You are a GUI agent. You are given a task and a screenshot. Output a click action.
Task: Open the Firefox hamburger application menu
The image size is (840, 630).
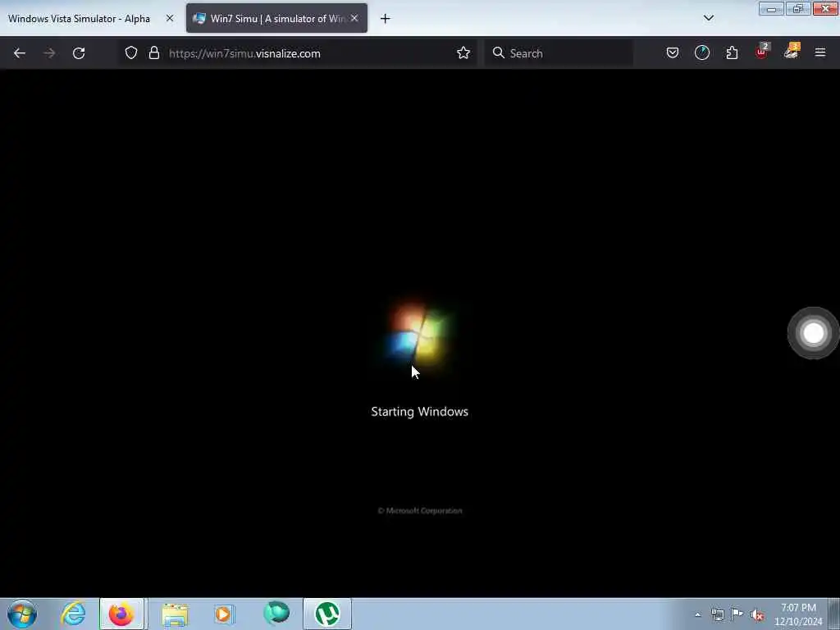[x=820, y=53]
